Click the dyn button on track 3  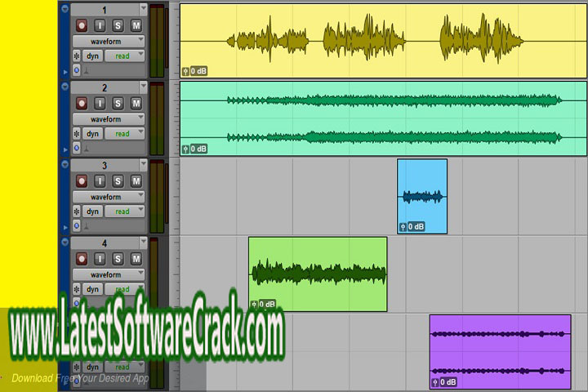(x=93, y=212)
